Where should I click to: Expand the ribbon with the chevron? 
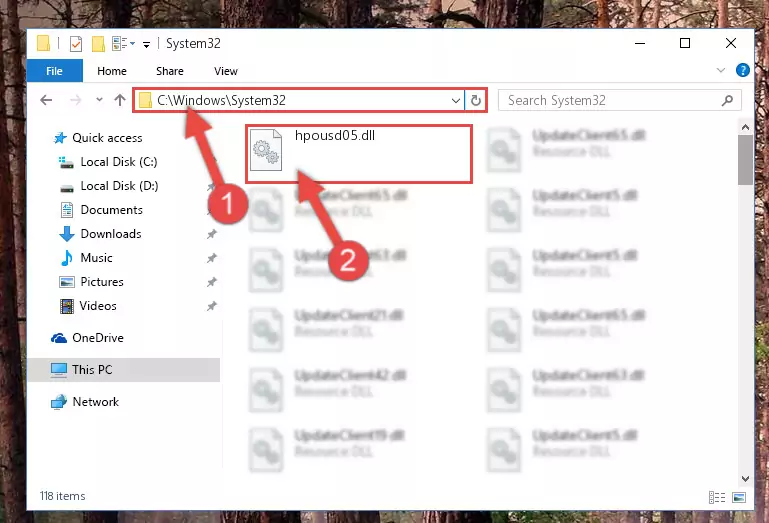720,70
